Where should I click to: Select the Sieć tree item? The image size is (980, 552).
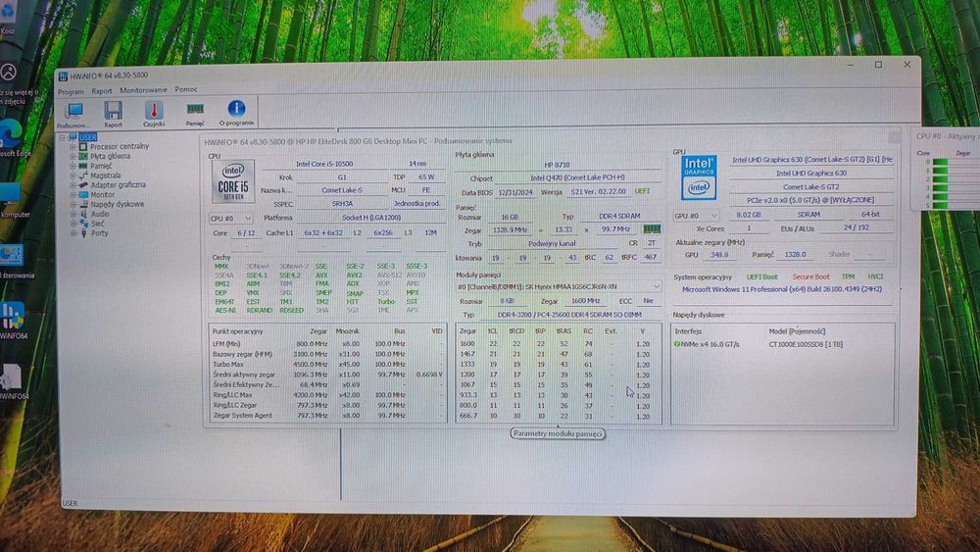[97, 224]
